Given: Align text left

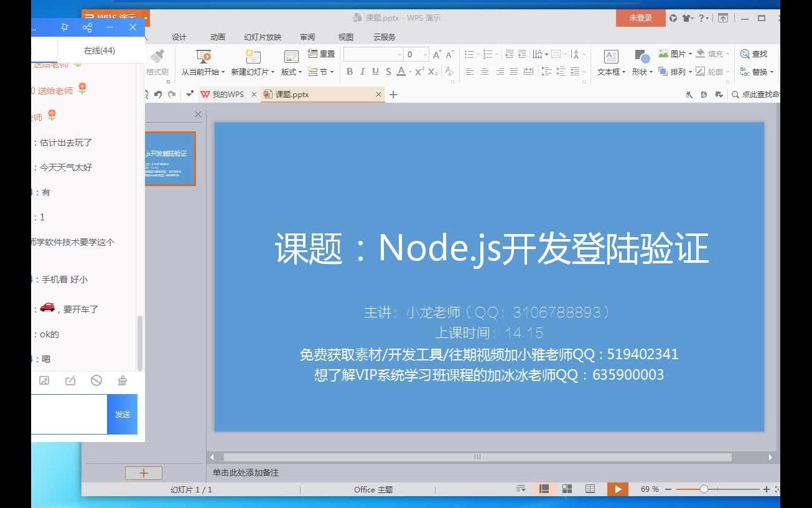Looking at the screenshot, I should pyautogui.click(x=470, y=72).
